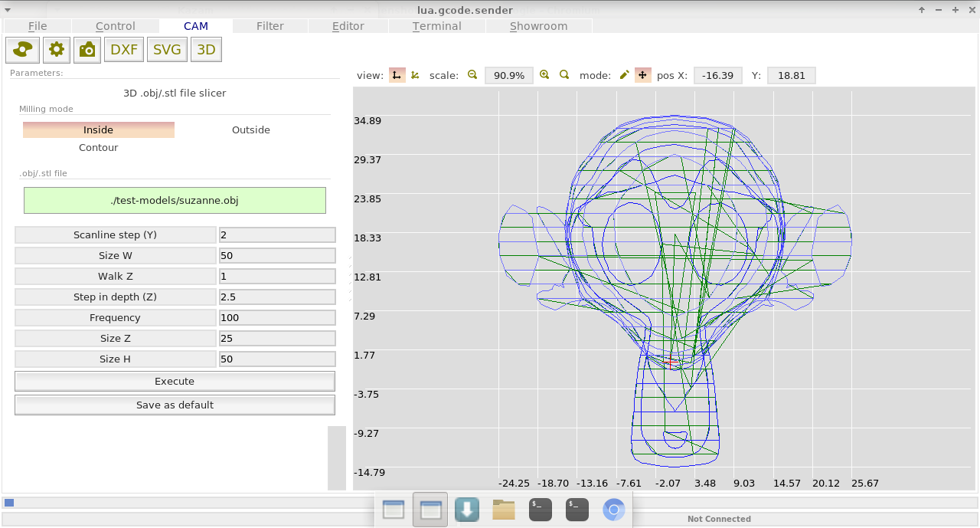Zoom out the preview scale
This screenshot has height=528, width=980.
coord(472,75)
